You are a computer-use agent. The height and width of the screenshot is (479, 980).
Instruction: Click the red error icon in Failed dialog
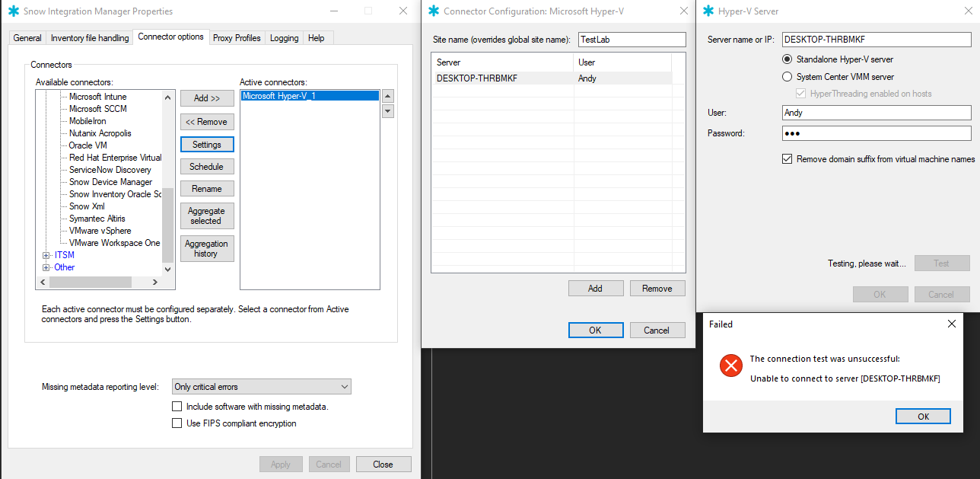[731, 366]
